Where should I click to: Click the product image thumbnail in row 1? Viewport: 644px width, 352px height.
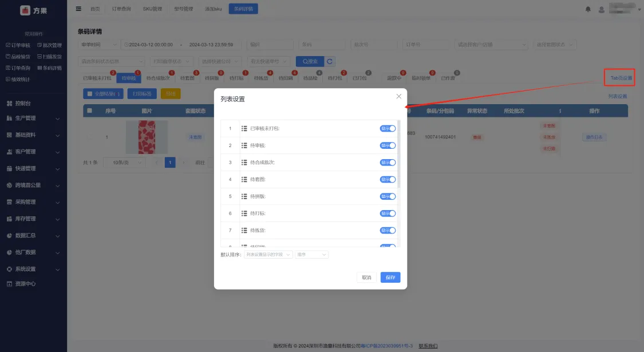[x=147, y=137]
